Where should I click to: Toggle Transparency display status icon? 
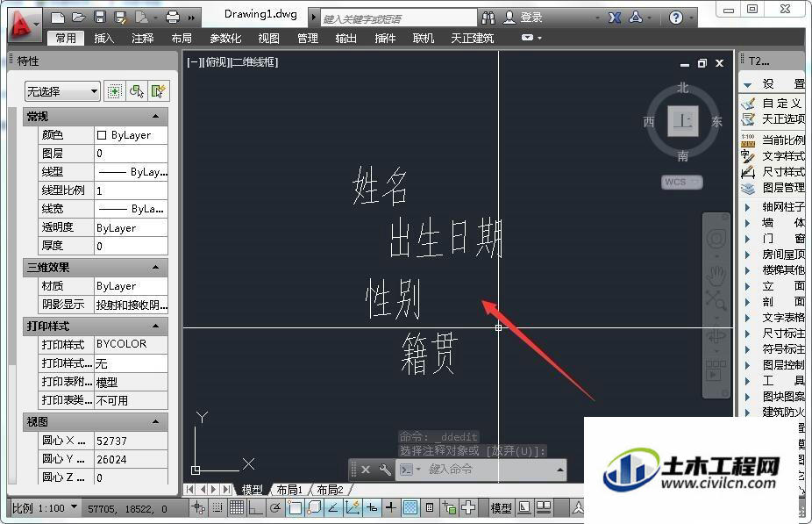[410, 508]
